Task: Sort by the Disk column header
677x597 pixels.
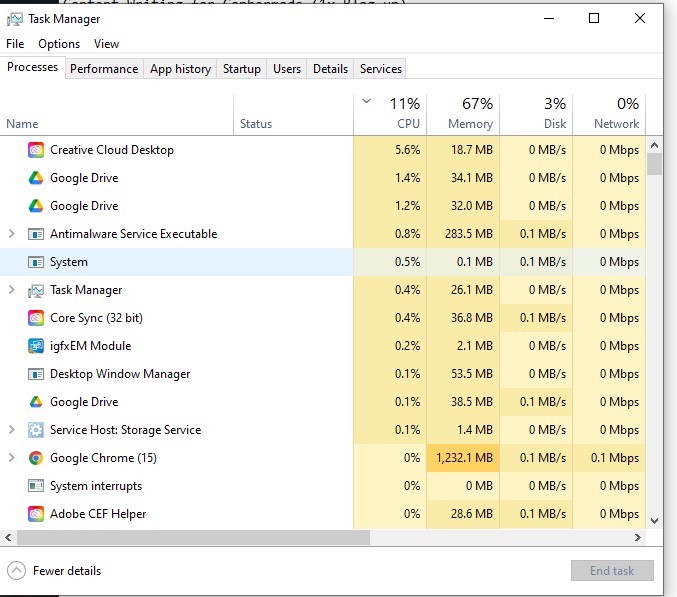Action: [536, 114]
